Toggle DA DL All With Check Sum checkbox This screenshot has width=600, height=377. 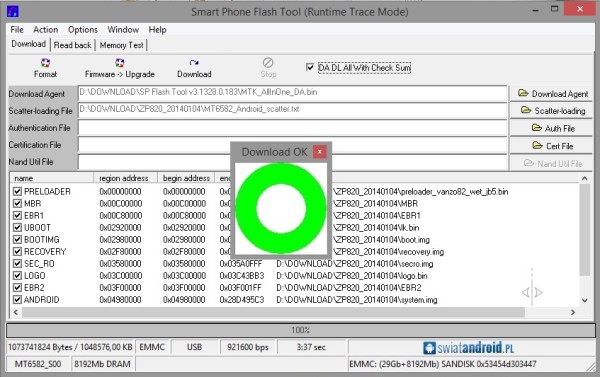310,67
